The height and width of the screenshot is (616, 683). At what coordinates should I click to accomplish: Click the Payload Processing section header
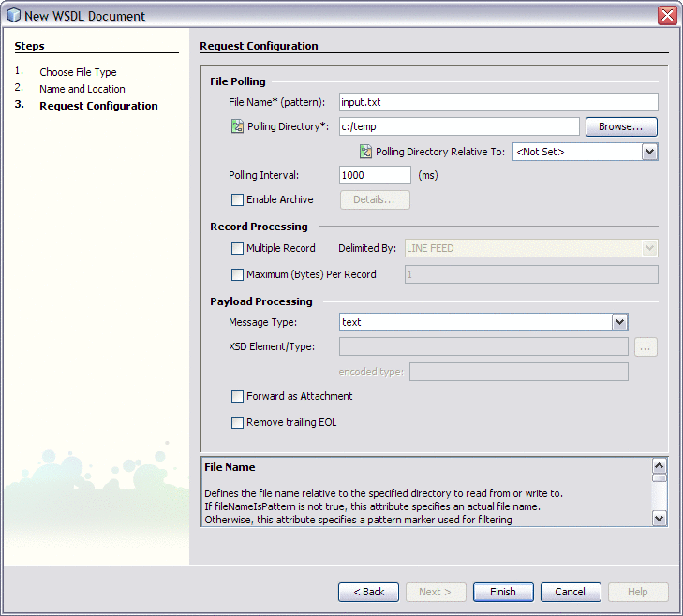(260, 301)
